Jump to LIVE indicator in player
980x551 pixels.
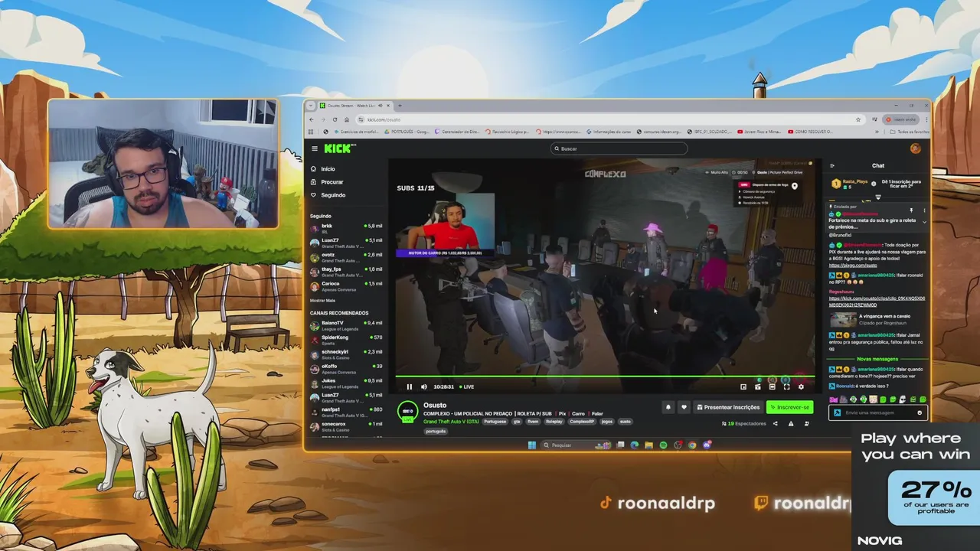[x=467, y=386]
